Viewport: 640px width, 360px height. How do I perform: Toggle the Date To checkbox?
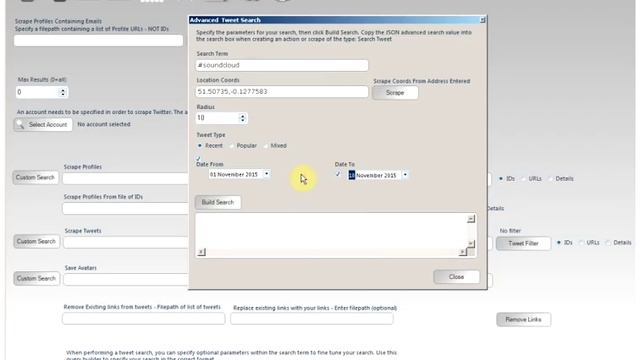(x=338, y=174)
